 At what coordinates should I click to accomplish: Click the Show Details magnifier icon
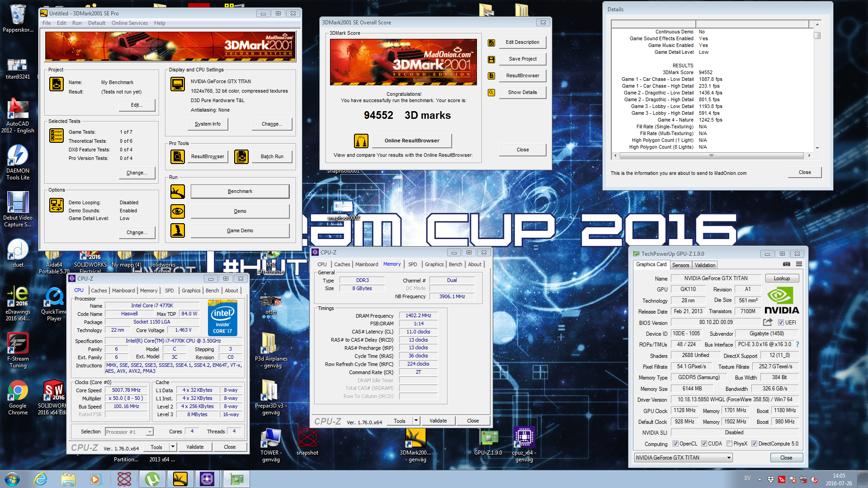pyautogui.click(x=491, y=93)
